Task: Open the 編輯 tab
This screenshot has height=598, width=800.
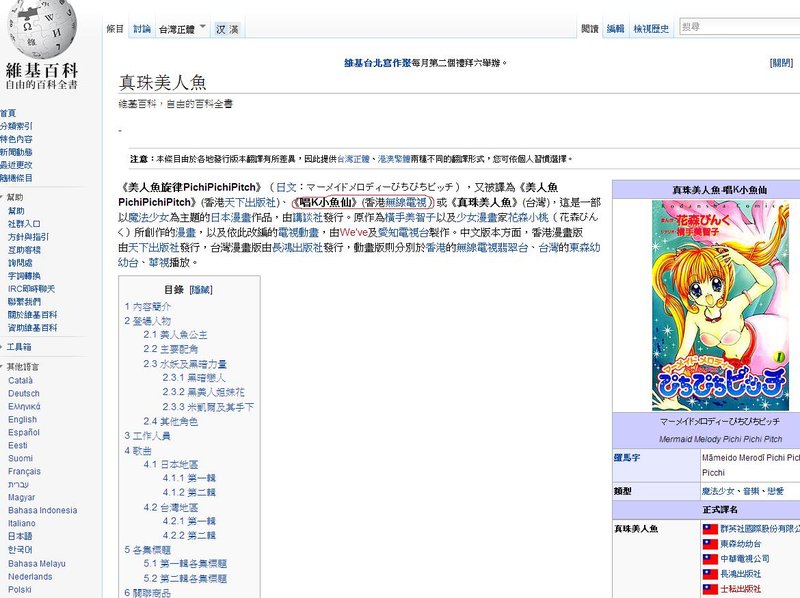Action: (615, 29)
